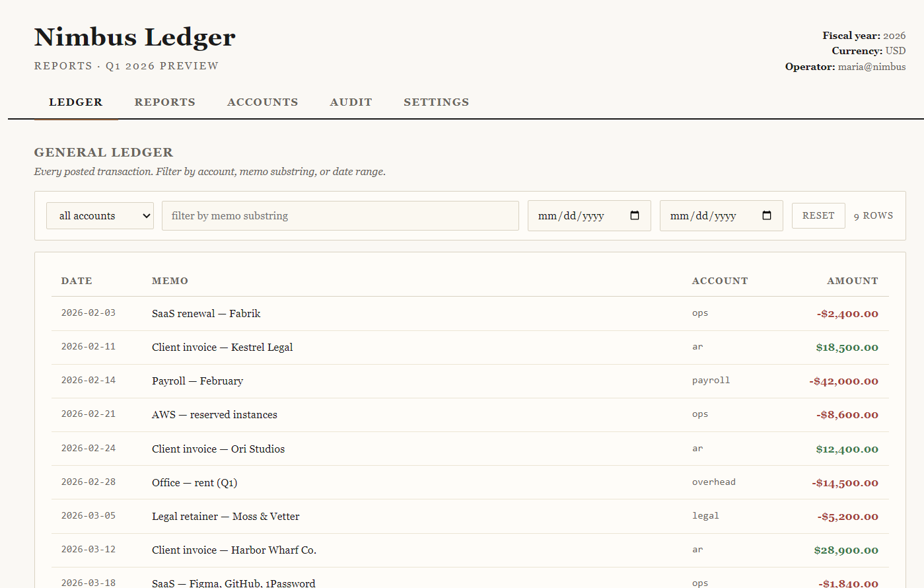Click the maria@nimbus operator text
924x588 pixels.
tap(872, 67)
